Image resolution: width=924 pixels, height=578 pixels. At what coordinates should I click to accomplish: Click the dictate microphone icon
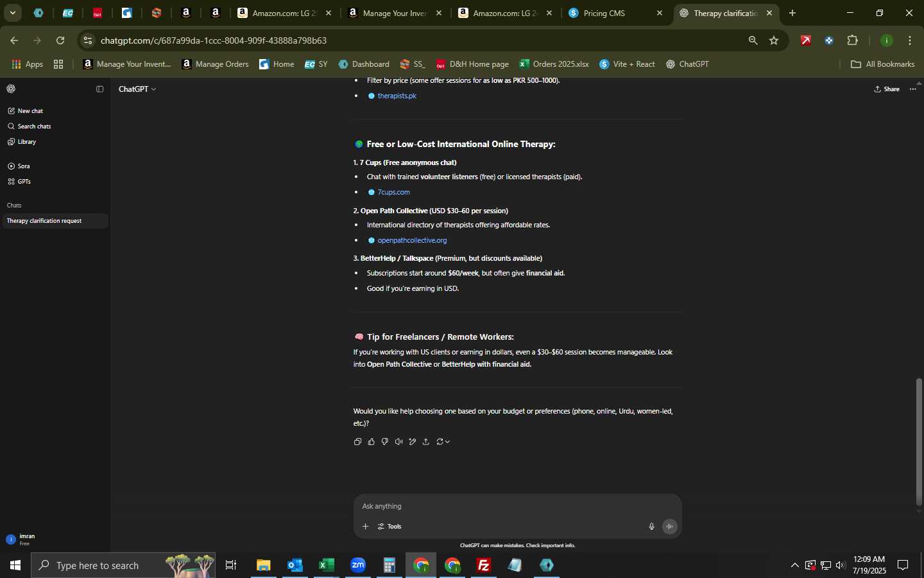click(x=651, y=527)
